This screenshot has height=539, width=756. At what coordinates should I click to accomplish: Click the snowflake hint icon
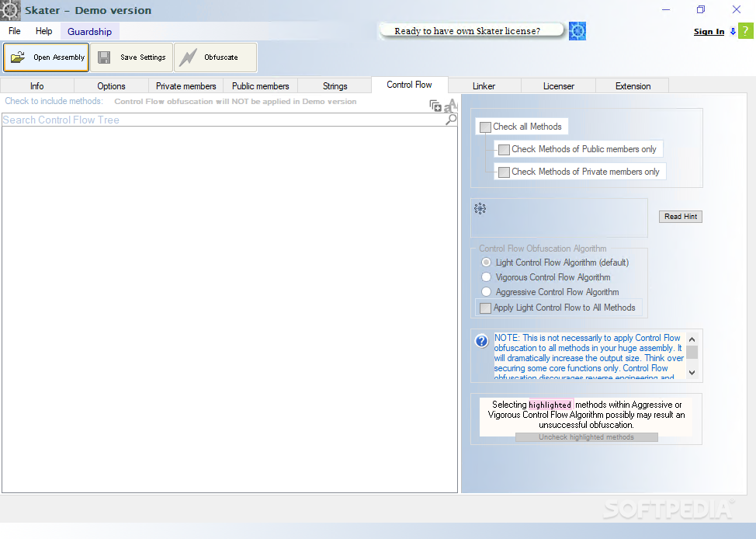[480, 208]
